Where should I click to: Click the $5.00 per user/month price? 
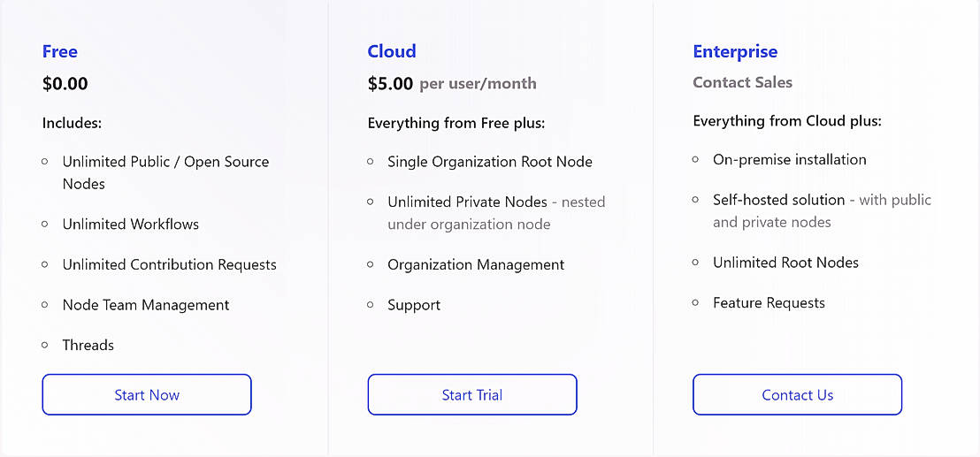pyautogui.click(x=451, y=84)
